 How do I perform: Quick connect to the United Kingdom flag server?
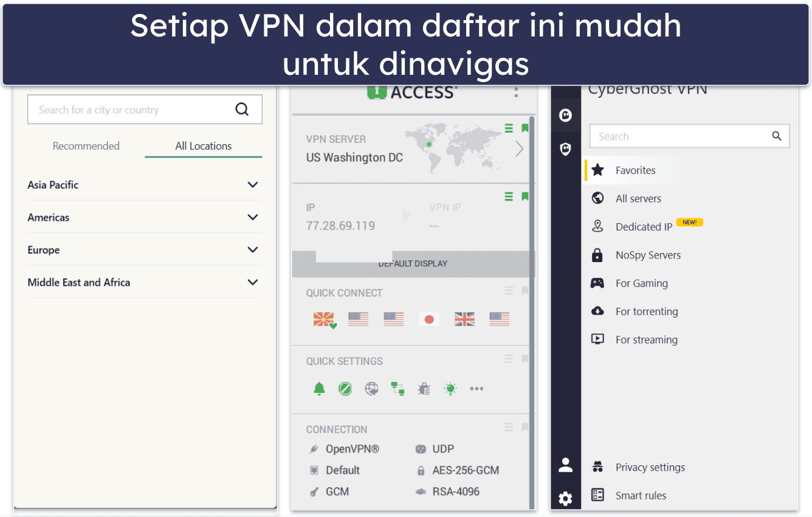pyautogui.click(x=464, y=319)
